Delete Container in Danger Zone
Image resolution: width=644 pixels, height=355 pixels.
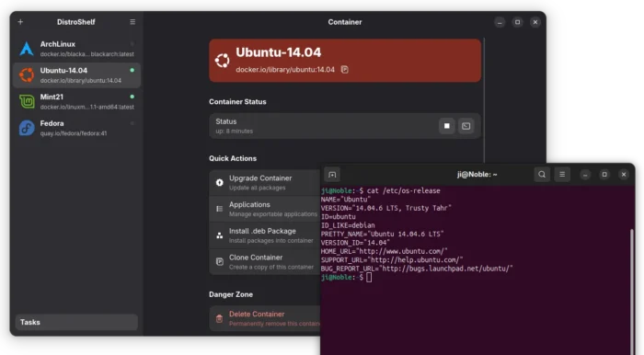(265, 318)
